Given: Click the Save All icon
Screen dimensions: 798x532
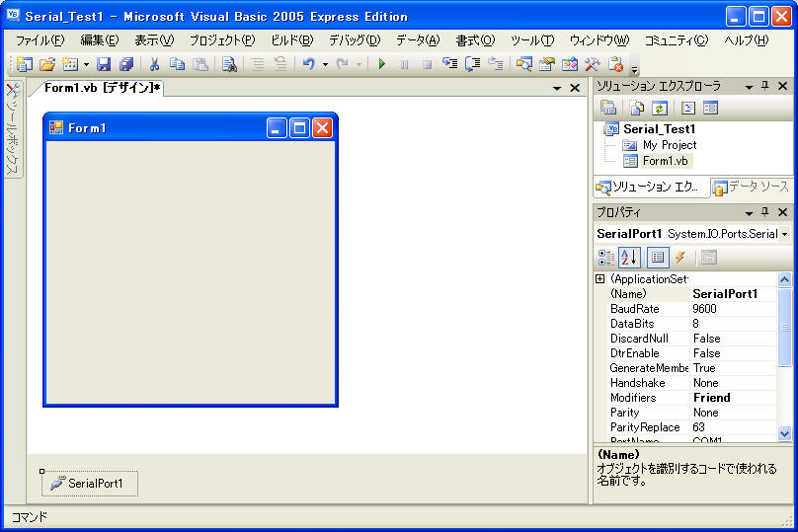Looking at the screenshot, I should point(125,64).
